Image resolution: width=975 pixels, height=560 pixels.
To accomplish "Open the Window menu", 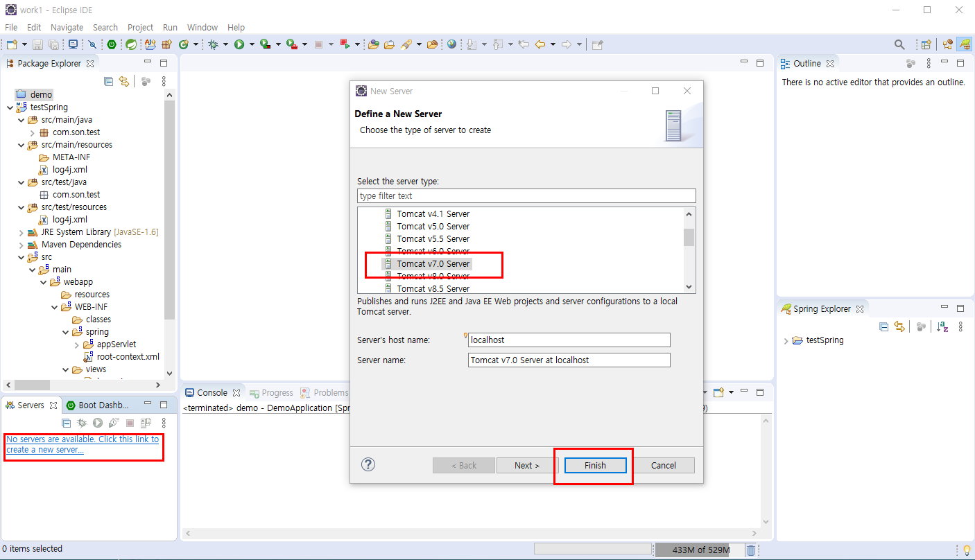I will click(x=202, y=27).
